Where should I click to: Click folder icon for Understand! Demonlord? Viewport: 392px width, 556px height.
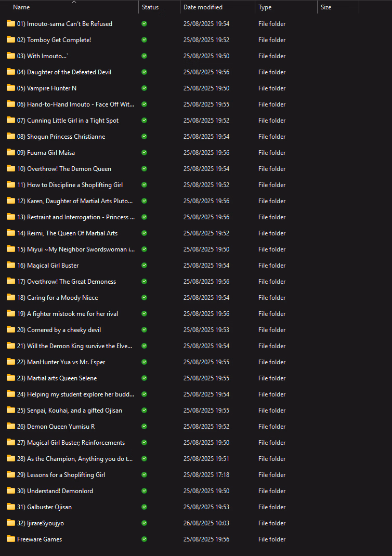point(10,491)
